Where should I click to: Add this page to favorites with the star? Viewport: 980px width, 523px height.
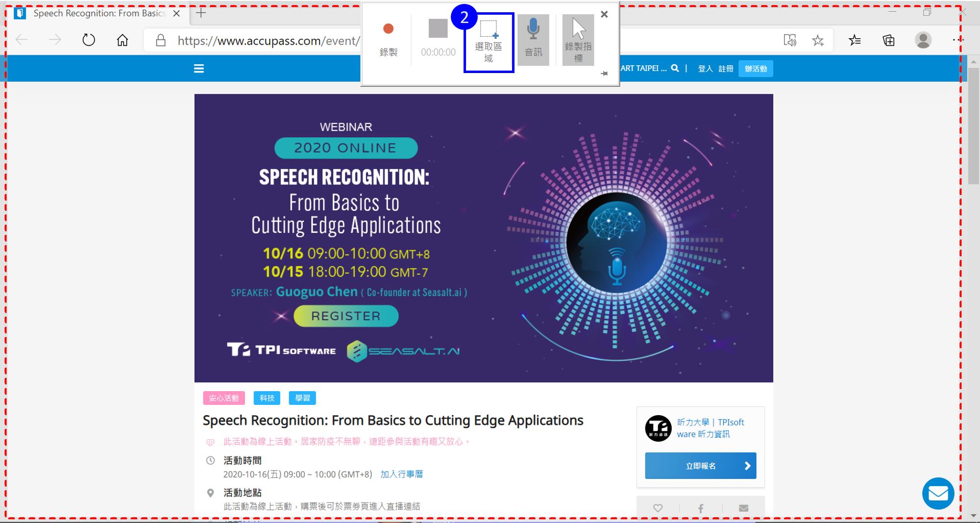point(818,40)
